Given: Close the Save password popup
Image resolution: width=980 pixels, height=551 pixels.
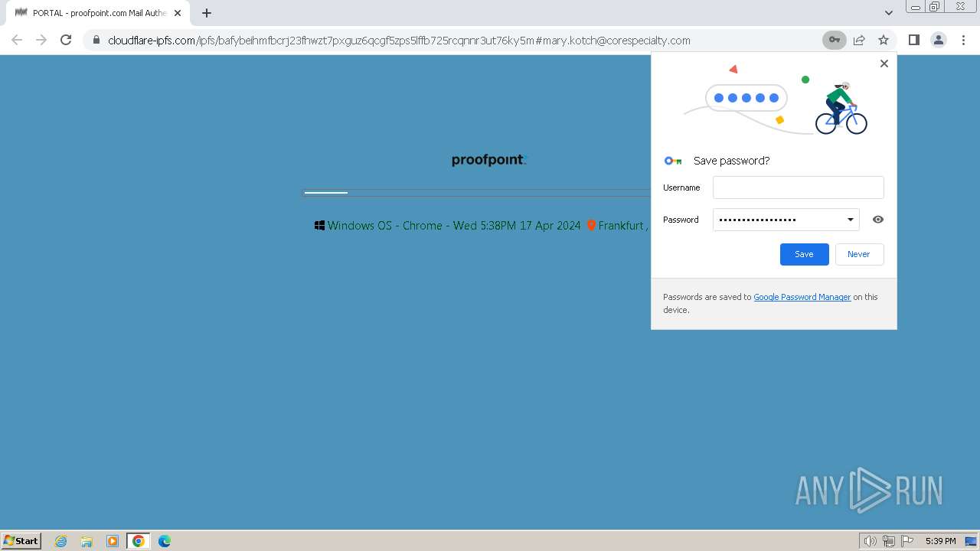Looking at the screenshot, I should click(884, 64).
